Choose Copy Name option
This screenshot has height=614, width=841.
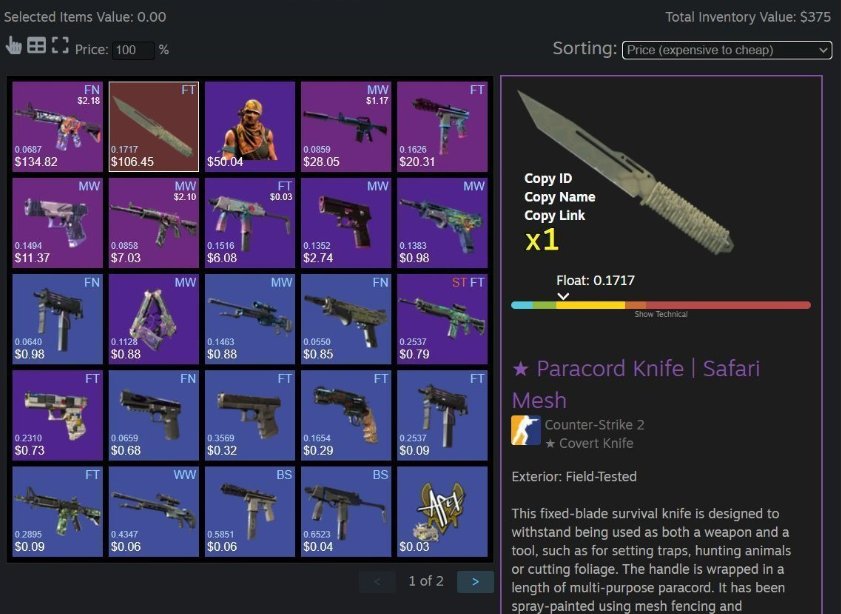tap(559, 197)
